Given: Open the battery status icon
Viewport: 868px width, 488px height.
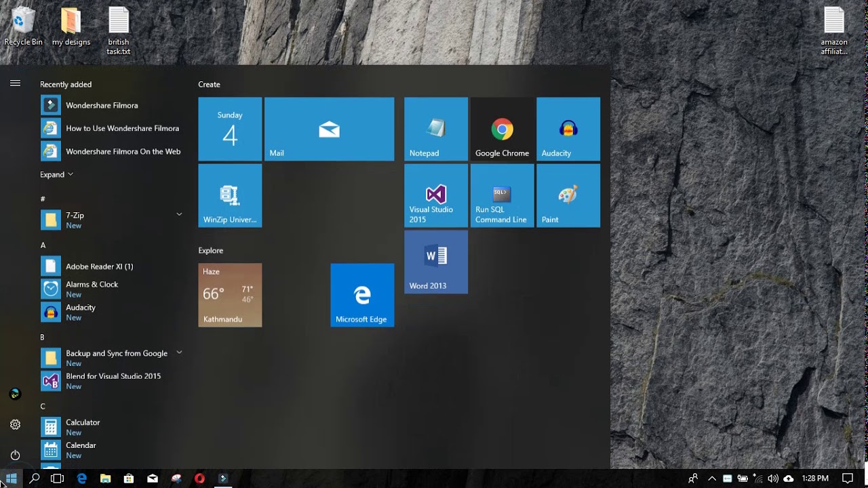Looking at the screenshot, I should tap(743, 479).
